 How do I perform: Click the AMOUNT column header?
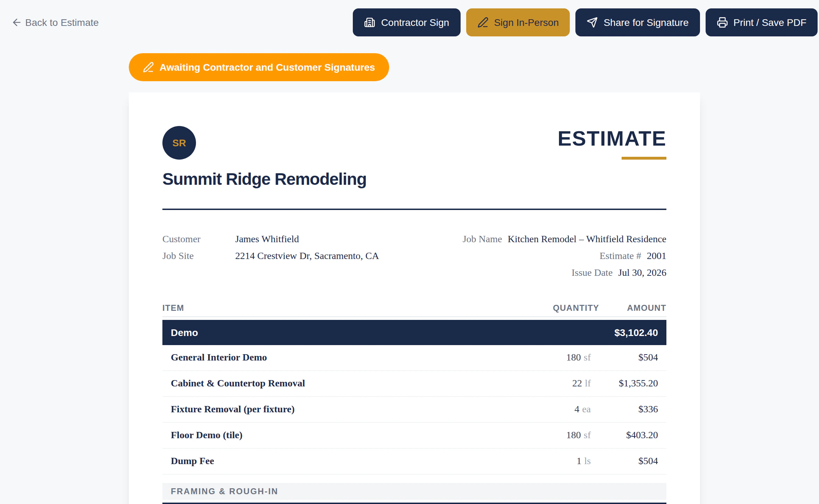647,308
